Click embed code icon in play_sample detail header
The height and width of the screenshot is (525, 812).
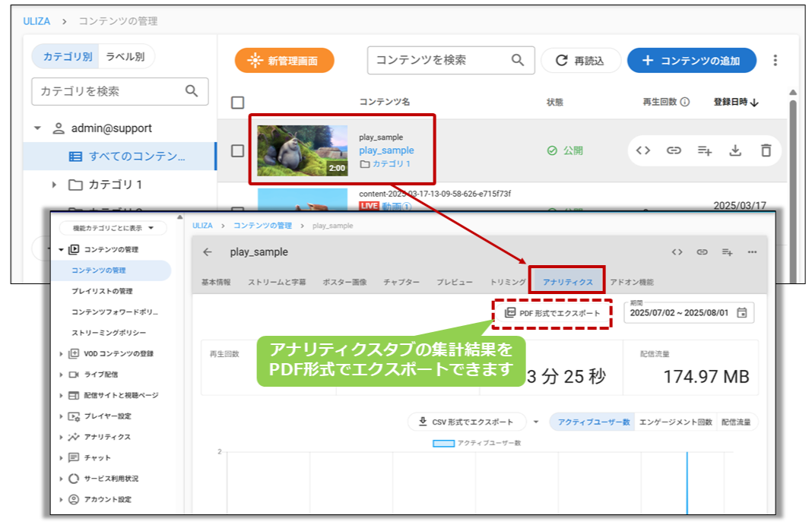677,252
